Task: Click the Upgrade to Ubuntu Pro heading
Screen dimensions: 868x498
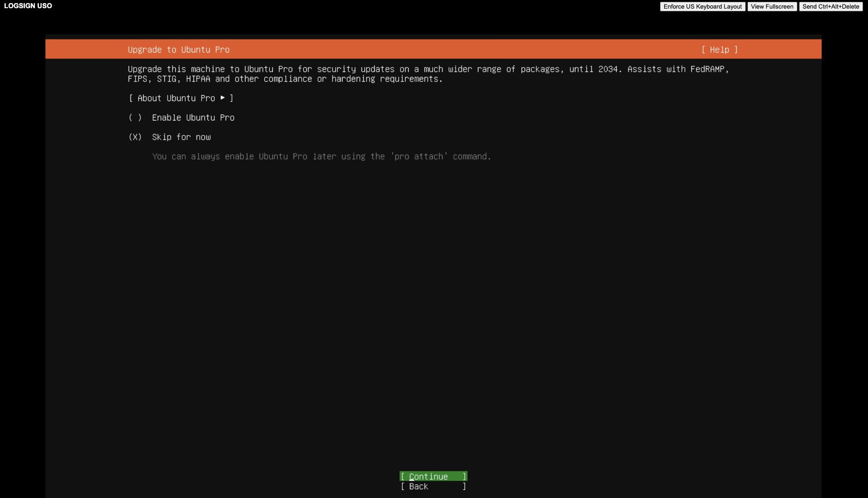Action: [178, 50]
